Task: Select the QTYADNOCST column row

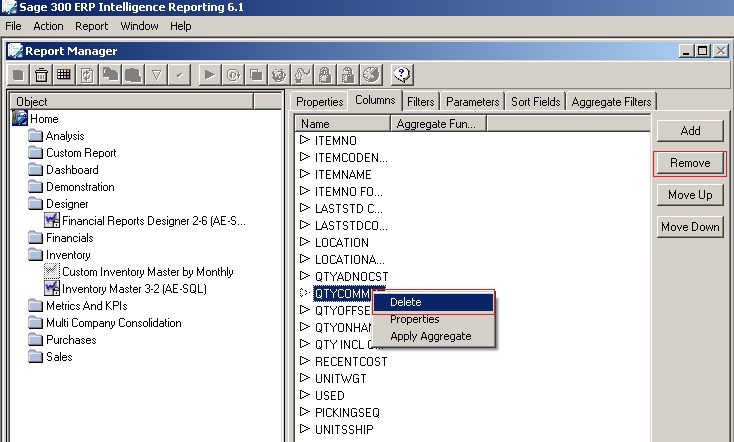Action: click(352, 276)
